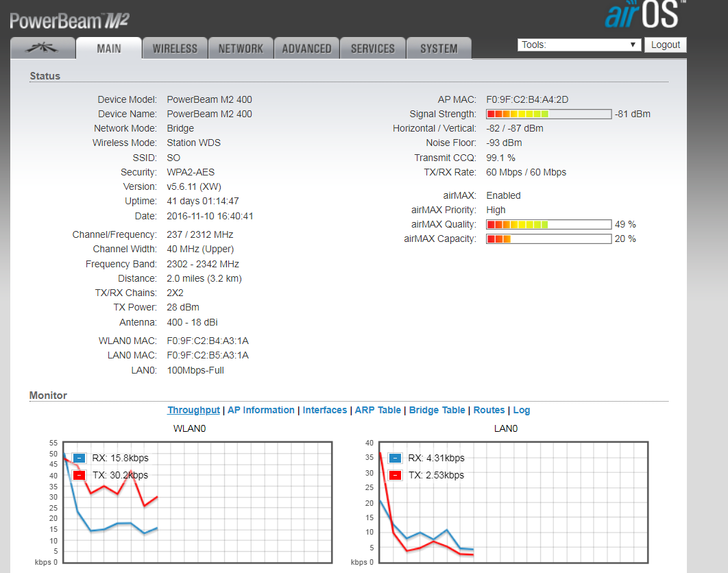The image size is (728, 573).
Task: Click the airMAX Quality bar
Action: click(549, 225)
